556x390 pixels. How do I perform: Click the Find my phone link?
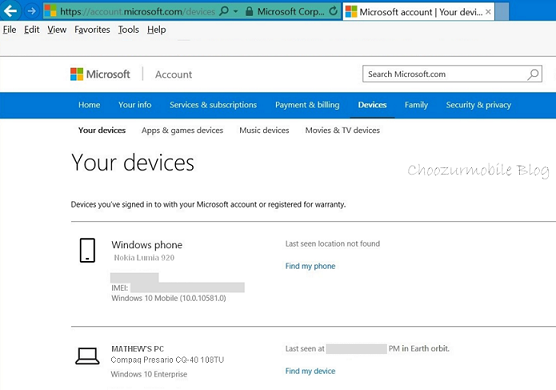(310, 266)
